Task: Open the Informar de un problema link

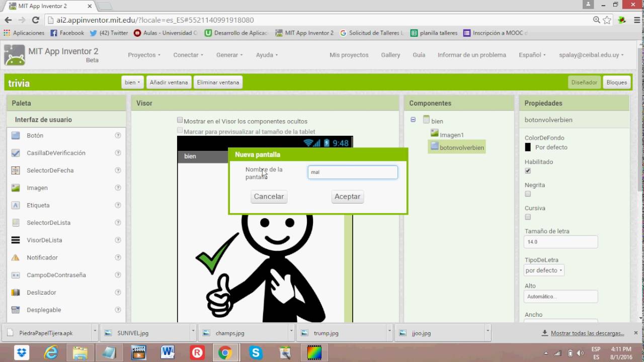Action: tap(472, 55)
